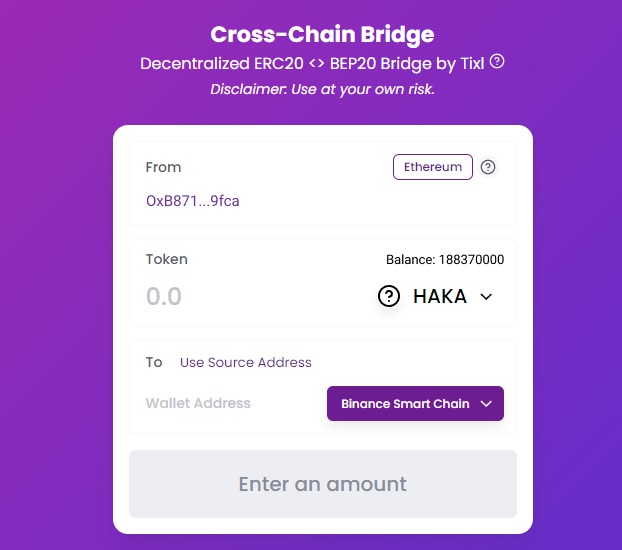Click the question mark icon next to Ethereum
Image resolution: width=622 pixels, height=550 pixels.
[x=488, y=167]
